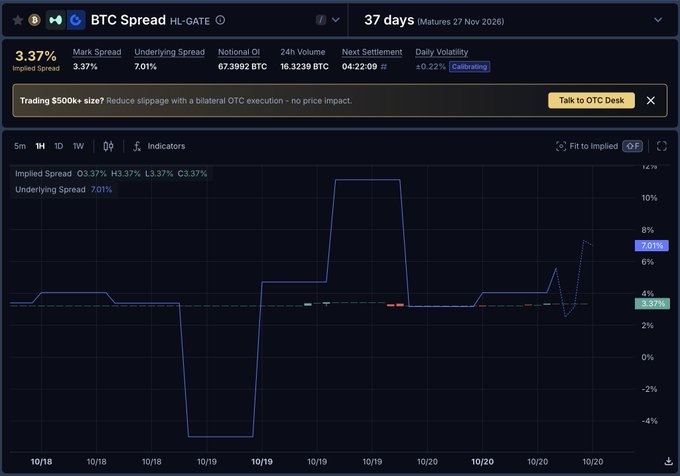This screenshot has width=680, height=476.
Task: Open the candlestick chart type selector
Action: pos(108,146)
